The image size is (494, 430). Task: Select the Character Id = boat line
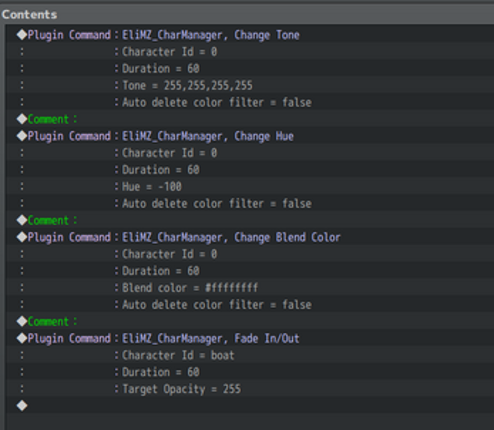pyautogui.click(x=250, y=355)
